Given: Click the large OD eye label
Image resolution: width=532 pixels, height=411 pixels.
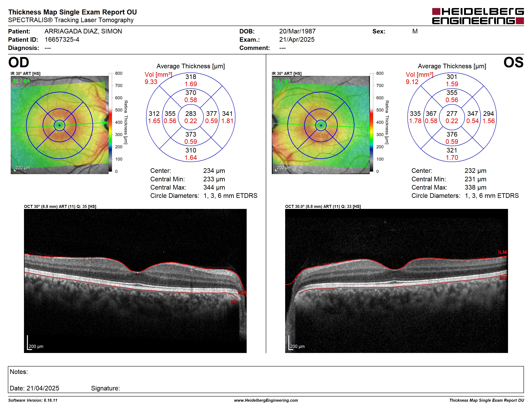Looking at the screenshot, I should [x=19, y=62].
